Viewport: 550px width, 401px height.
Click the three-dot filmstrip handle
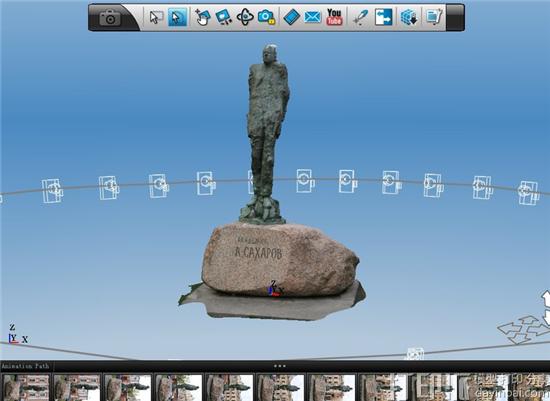tap(280, 366)
